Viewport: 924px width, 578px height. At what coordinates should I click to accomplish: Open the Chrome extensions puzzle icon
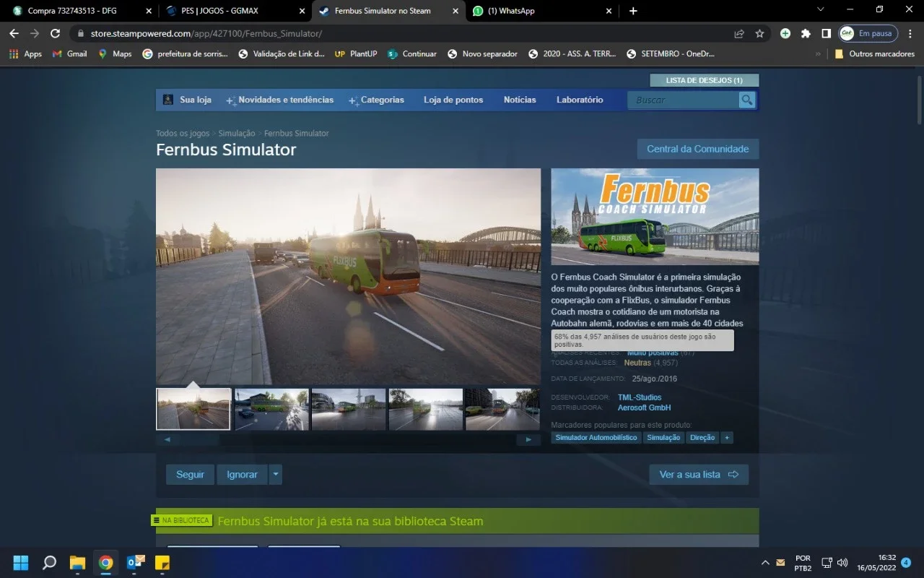(x=806, y=33)
